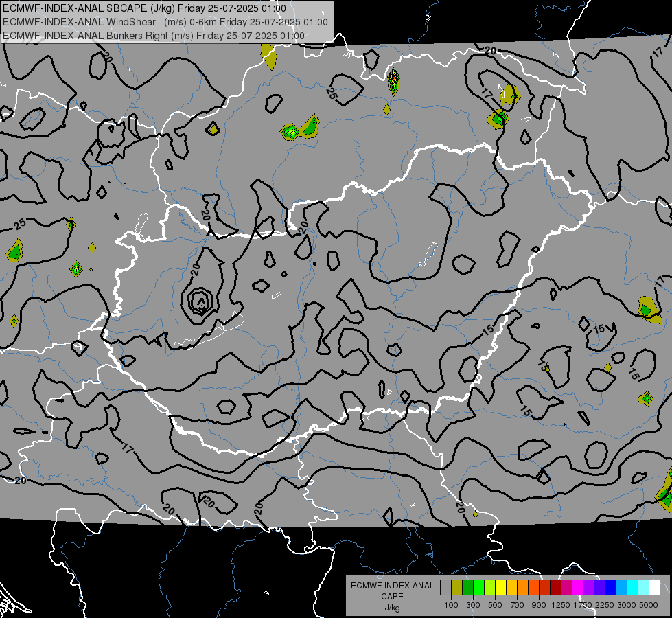The width and height of the screenshot is (672, 618).
Task: Click the ECMWF-INDEX-ANAL label in the legend
Action: coord(393,586)
